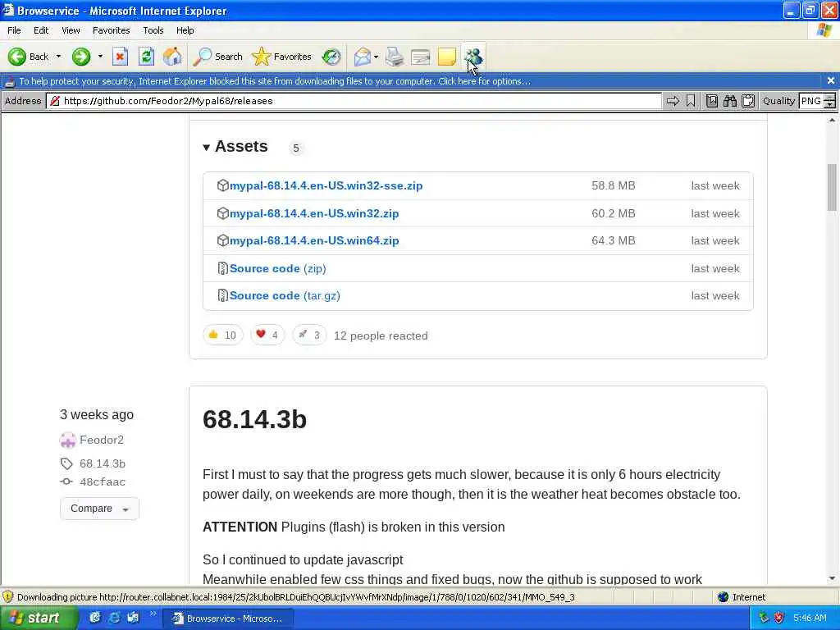Viewport: 840px width, 630px height.
Task: Click the binoculars find icon
Action: tap(729, 101)
